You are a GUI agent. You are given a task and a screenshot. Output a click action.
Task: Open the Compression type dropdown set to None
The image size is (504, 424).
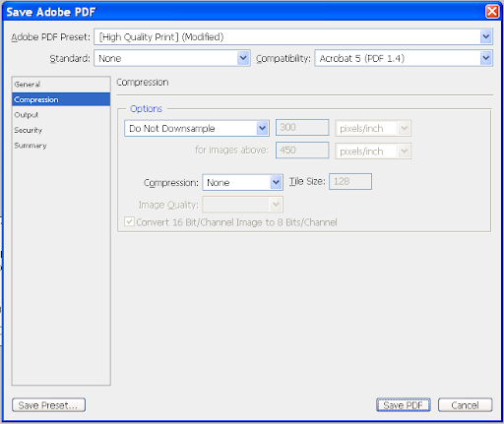tap(242, 182)
